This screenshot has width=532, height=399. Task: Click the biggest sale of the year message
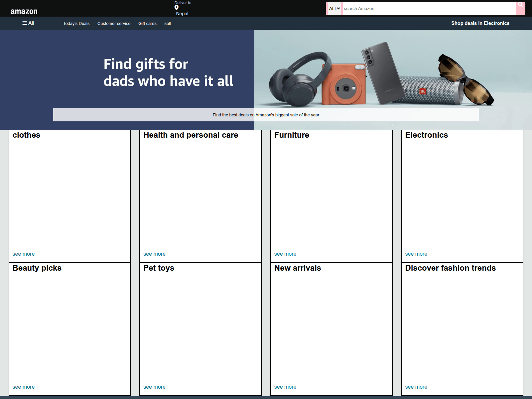tap(266, 115)
